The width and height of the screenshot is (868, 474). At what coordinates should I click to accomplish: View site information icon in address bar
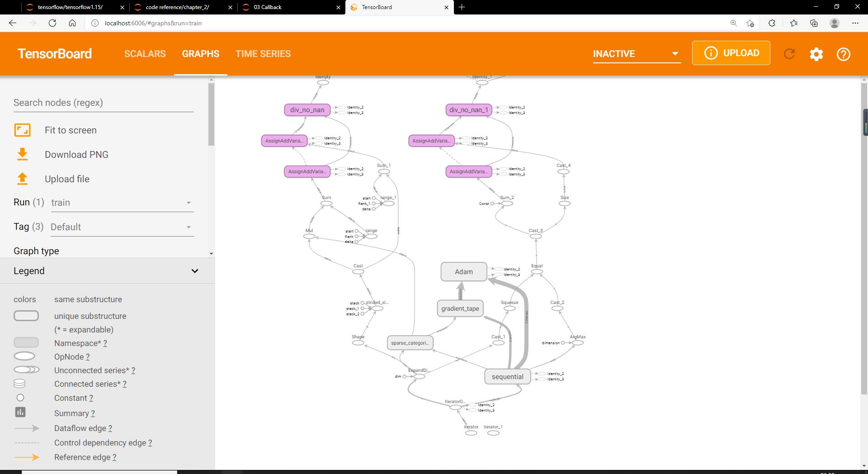point(95,23)
